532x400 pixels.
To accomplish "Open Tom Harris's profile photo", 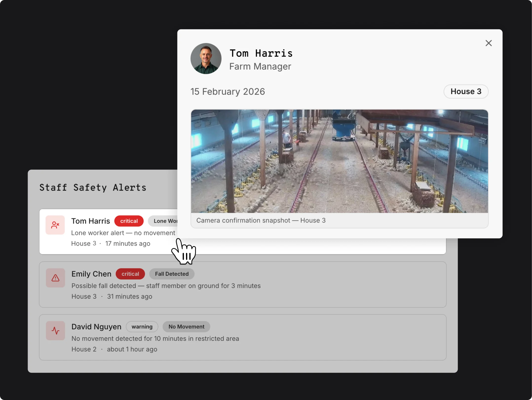I will click(206, 59).
